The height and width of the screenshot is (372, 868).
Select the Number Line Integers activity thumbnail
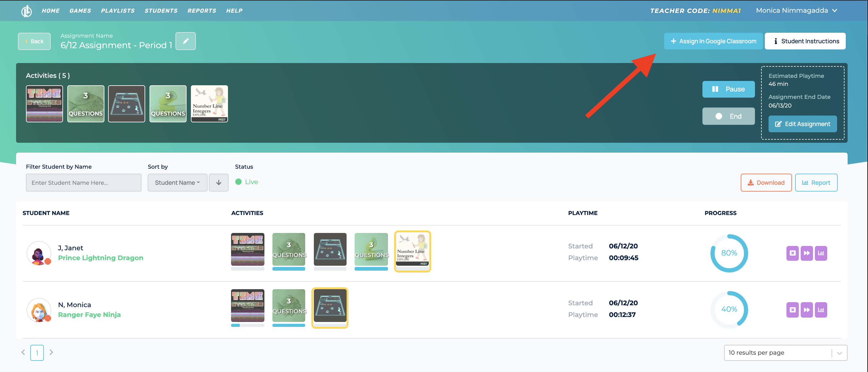tap(209, 104)
